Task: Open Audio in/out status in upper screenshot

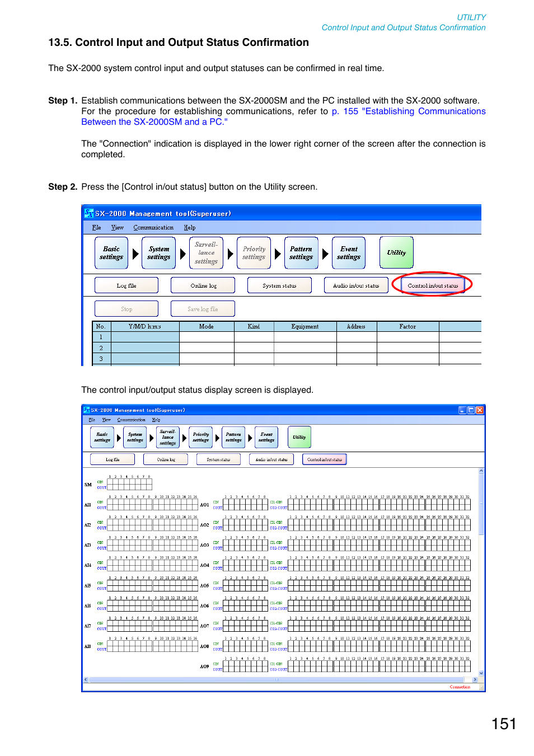Action: tap(356, 285)
